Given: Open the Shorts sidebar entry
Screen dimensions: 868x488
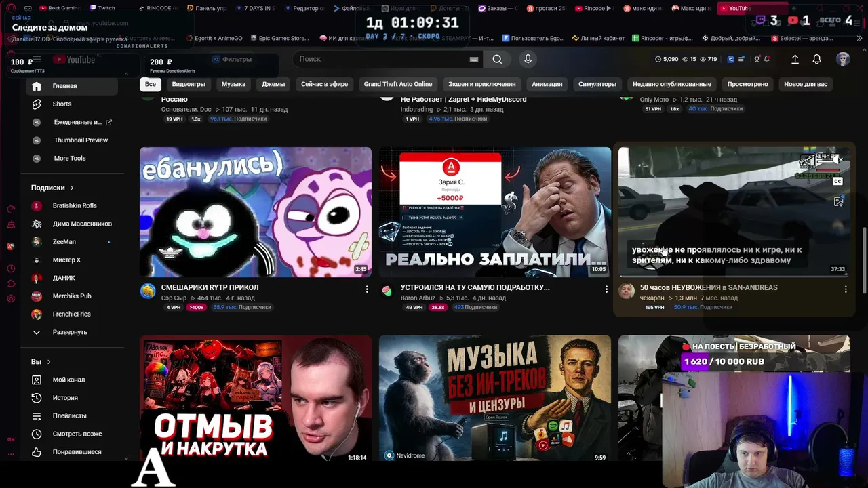Looking at the screenshot, I should 72,104.
